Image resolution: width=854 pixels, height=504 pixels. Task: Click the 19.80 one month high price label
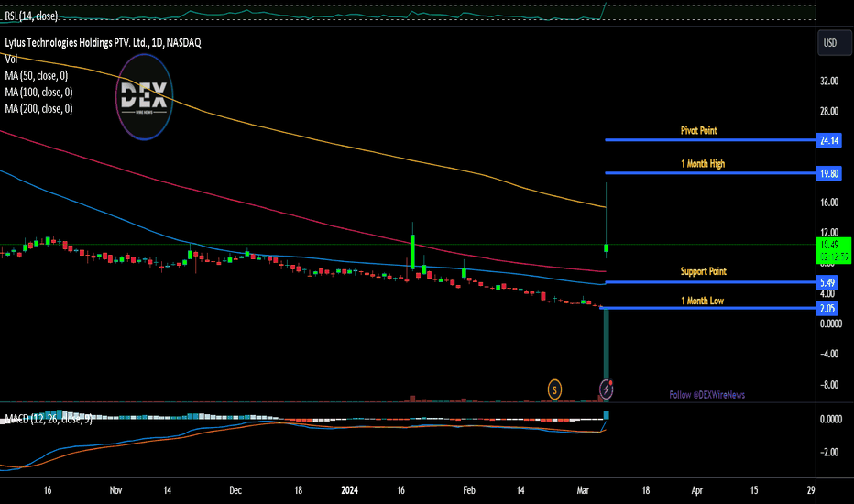pos(829,174)
